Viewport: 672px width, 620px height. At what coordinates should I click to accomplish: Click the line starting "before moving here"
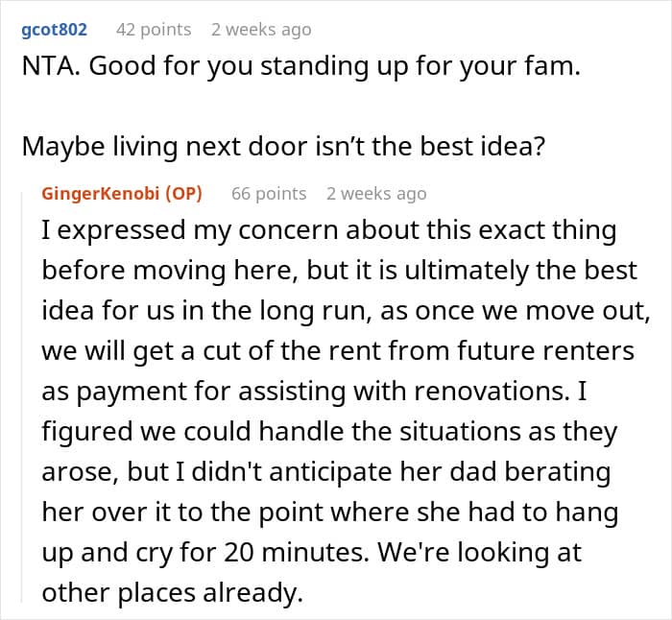(x=339, y=272)
